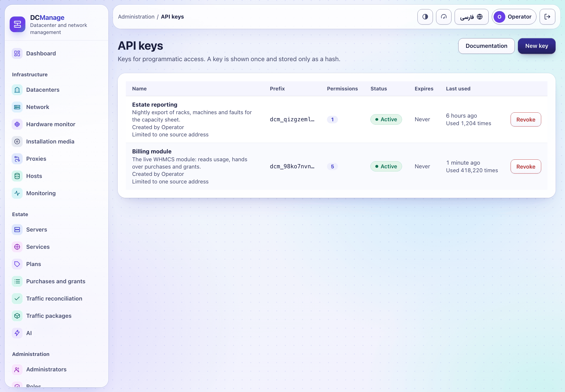Select the Purchases and grants list icon
565x392 pixels.
[17, 281]
